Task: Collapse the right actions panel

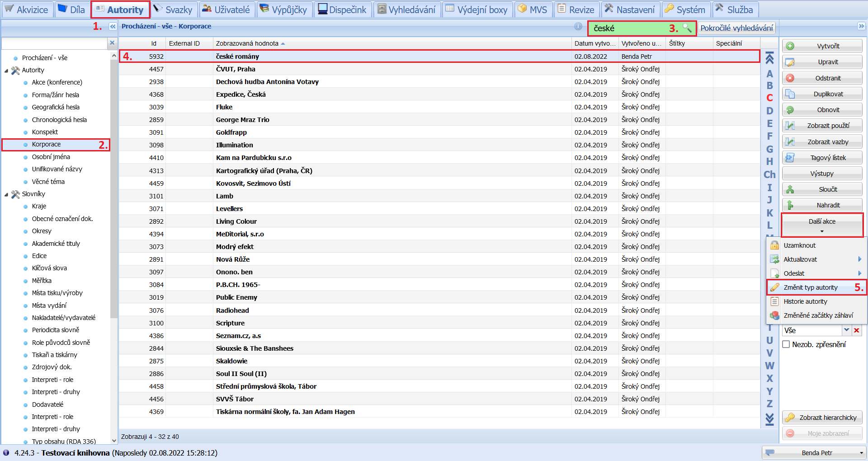Action: tap(861, 26)
